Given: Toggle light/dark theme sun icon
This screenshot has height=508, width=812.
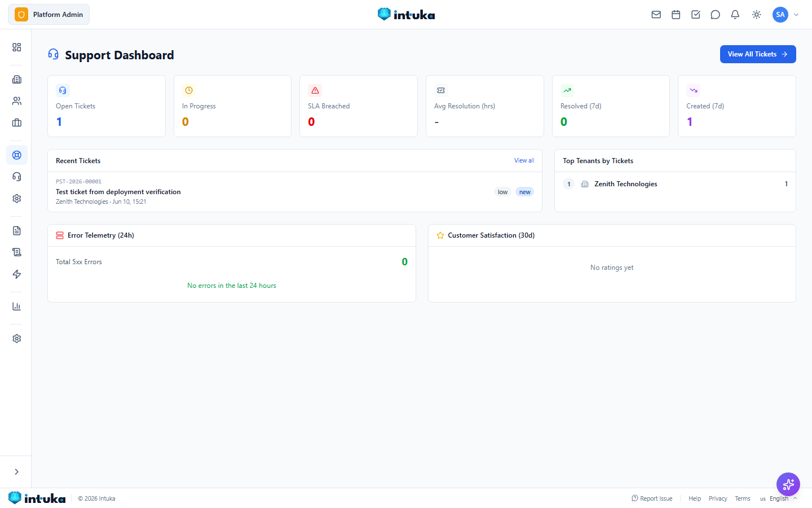Looking at the screenshot, I should tap(756, 15).
